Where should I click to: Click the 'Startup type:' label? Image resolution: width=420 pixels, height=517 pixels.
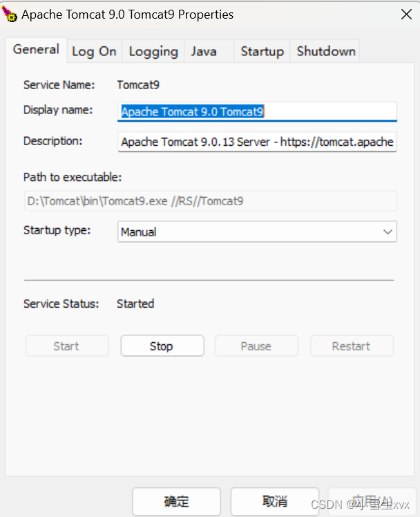[x=57, y=230]
